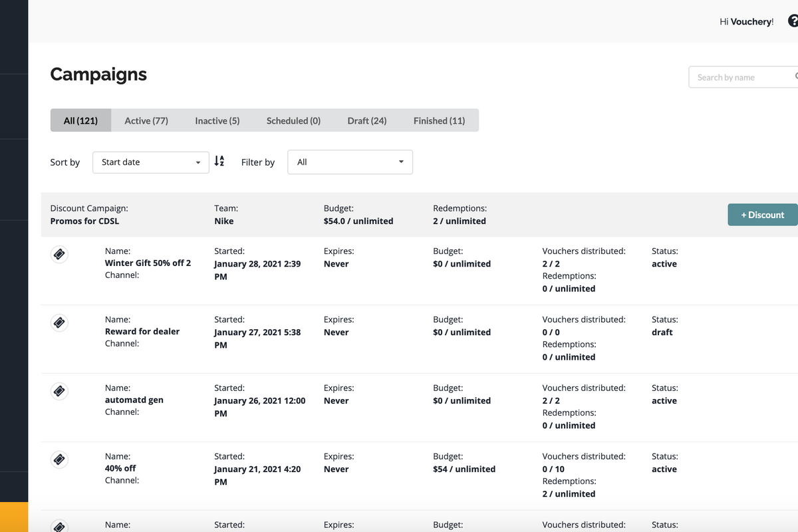Focus the Search by name field

pos(743,77)
